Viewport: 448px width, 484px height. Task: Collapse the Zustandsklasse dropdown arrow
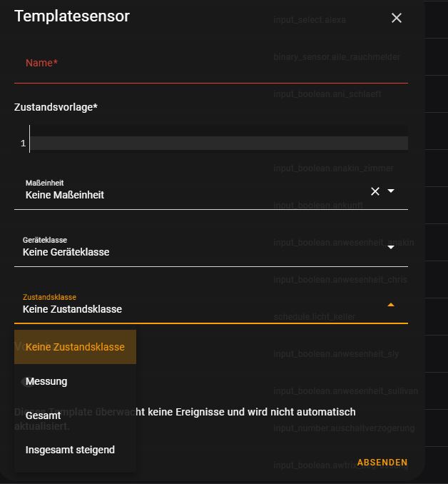(391, 305)
